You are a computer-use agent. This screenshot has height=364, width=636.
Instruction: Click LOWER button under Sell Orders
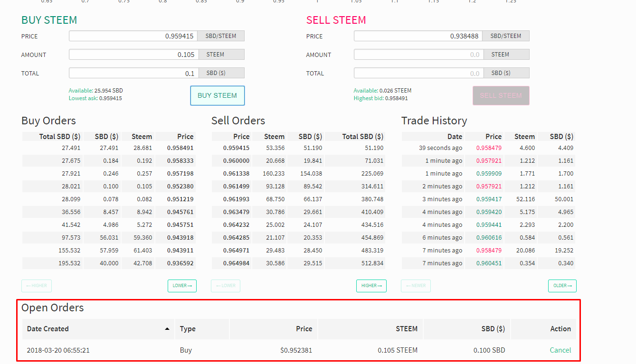point(226,286)
